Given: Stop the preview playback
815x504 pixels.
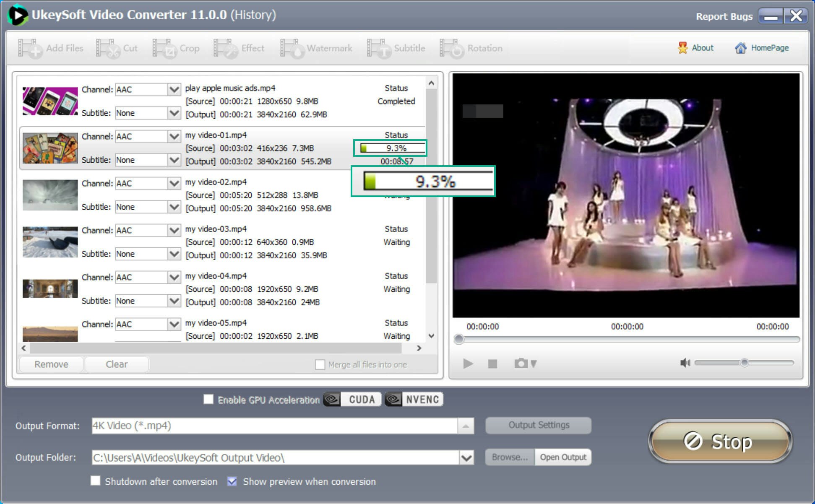Looking at the screenshot, I should 492,364.
